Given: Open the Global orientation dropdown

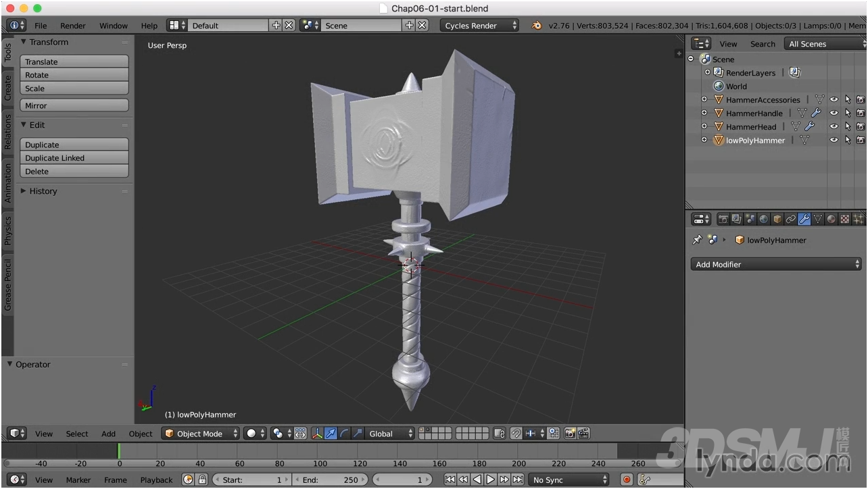Looking at the screenshot, I should (389, 434).
